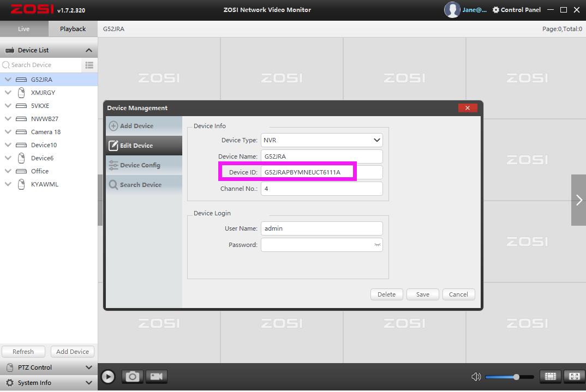Select Device6 in the device list
Viewport: 586px width, 392px height.
click(x=49, y=158)
